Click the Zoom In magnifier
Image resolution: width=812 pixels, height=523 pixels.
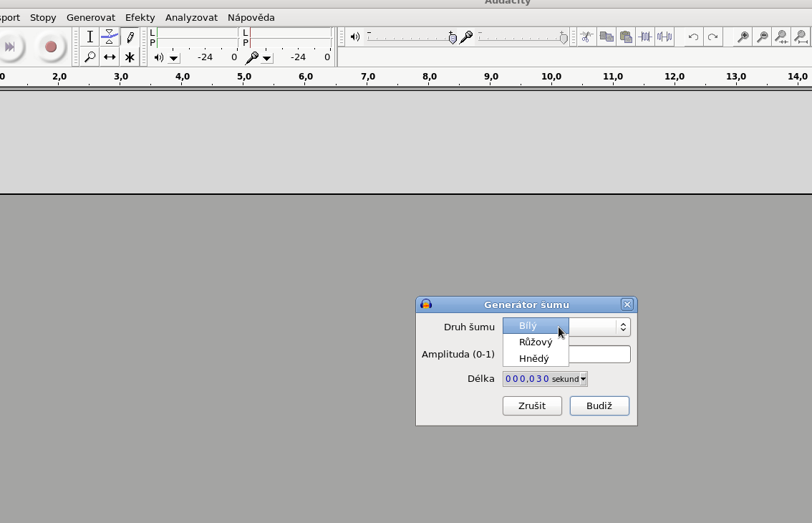(x=743, y=37)
